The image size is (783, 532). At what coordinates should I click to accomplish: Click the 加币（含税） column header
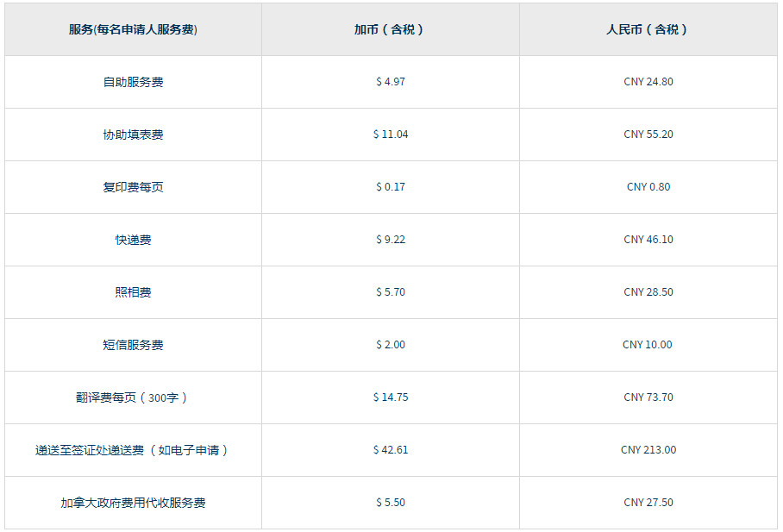[390, 28]
